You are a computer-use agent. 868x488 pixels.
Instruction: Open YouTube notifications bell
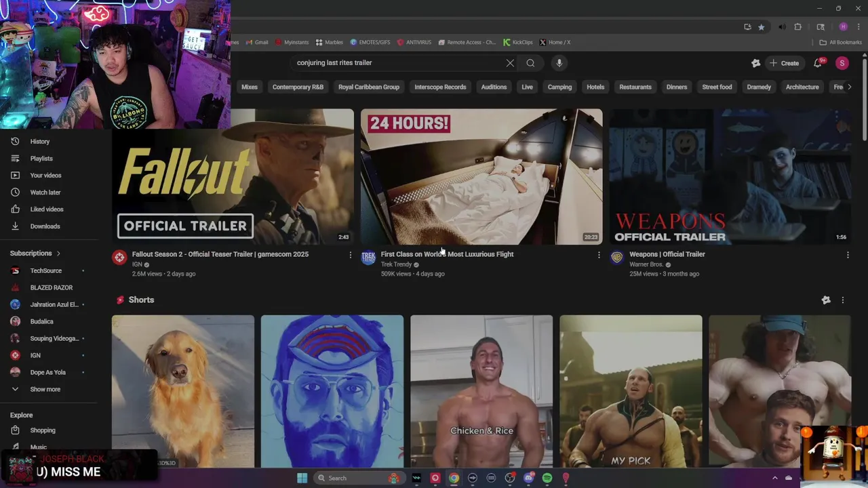818,63
